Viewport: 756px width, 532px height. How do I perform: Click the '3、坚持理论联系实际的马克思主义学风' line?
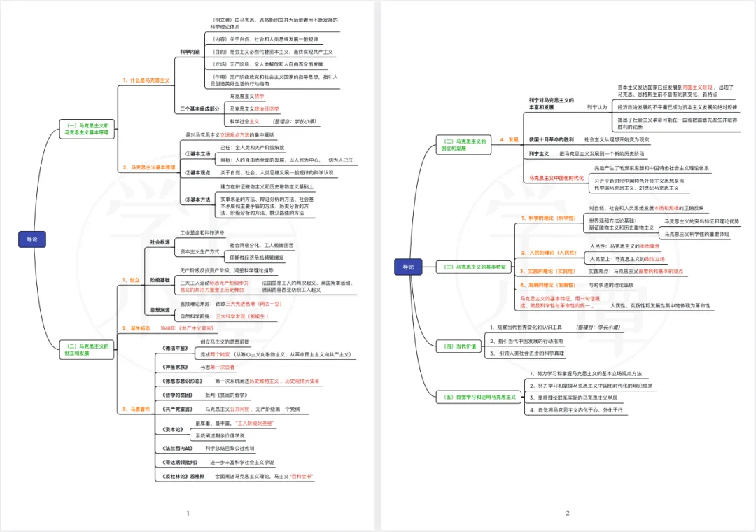(574, 398)
